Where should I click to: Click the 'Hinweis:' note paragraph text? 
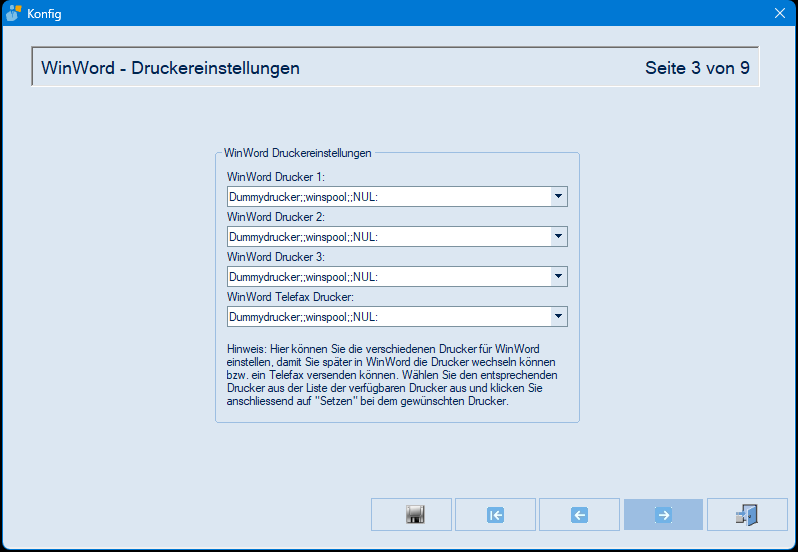pyautogui.click(x=392, y=375)
